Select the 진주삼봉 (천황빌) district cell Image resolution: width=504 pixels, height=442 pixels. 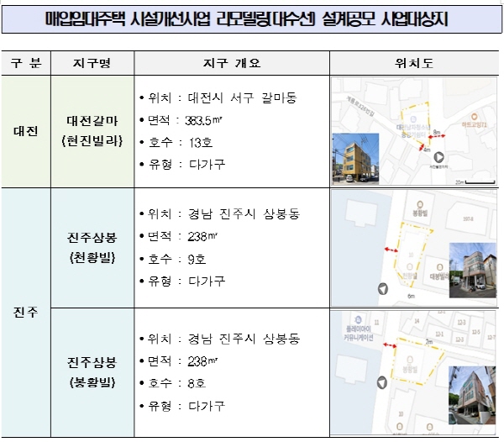(91, 248)
